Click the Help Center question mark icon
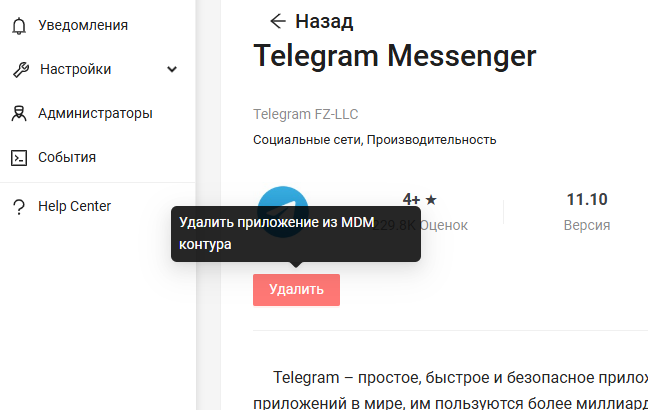 [x=19, y=207]
